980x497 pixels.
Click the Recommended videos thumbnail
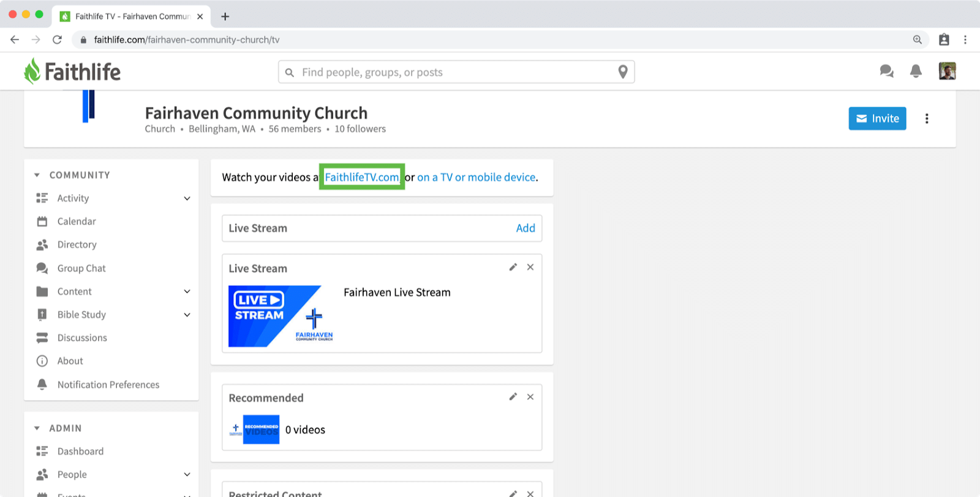(x=254, y=430)
